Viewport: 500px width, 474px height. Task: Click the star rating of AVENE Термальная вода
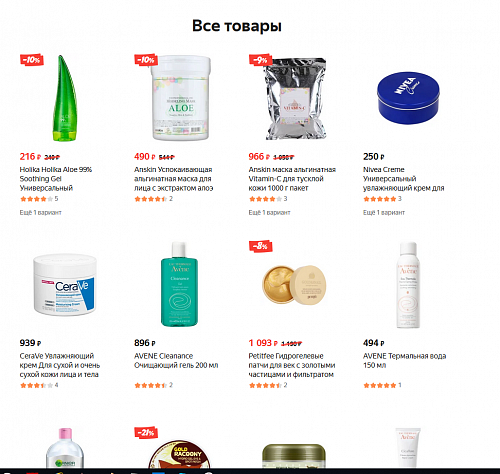click(380, 385)
